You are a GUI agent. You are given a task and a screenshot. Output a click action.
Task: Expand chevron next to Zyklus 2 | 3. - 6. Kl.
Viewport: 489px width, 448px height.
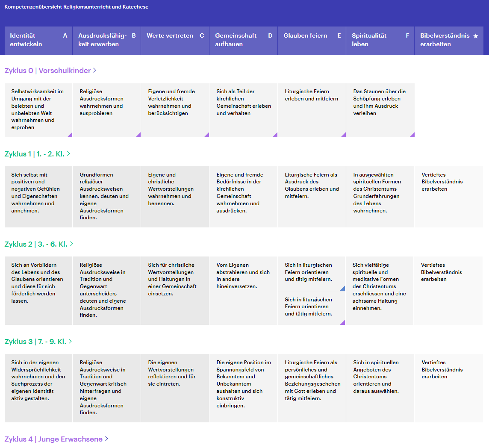[72, 244]
